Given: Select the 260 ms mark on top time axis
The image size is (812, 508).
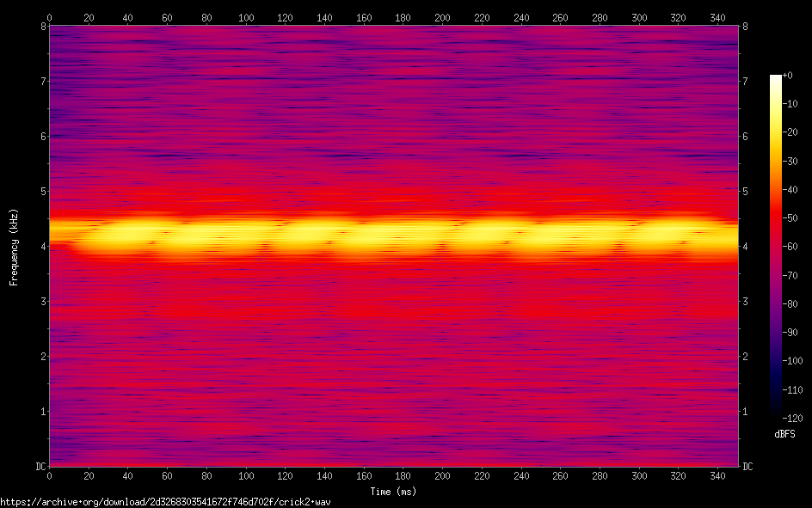Looking at the screenshot, I should pyautogui.click(x=560, y=17).
